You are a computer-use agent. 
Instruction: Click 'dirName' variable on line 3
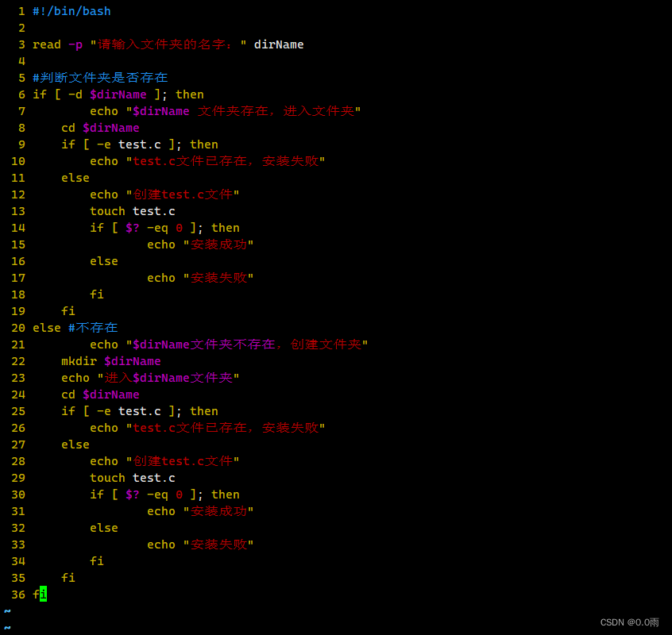pos(279,44)
